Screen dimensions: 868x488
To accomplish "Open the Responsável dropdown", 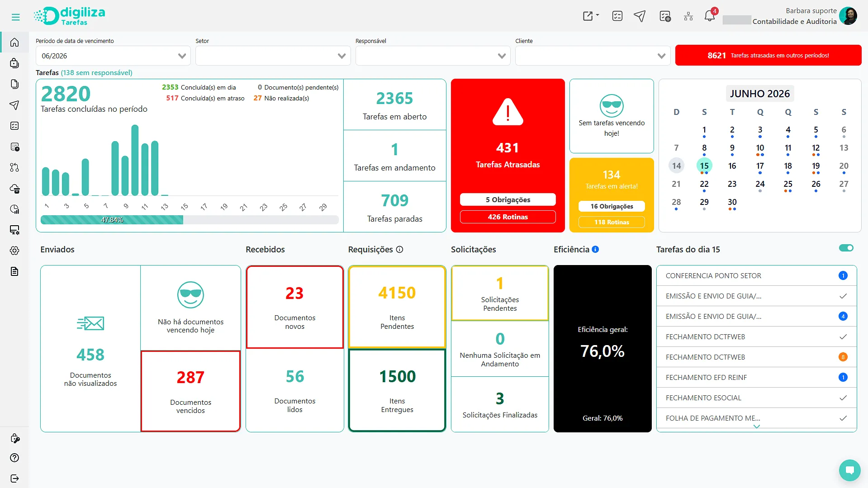I will tap(433, 56).
